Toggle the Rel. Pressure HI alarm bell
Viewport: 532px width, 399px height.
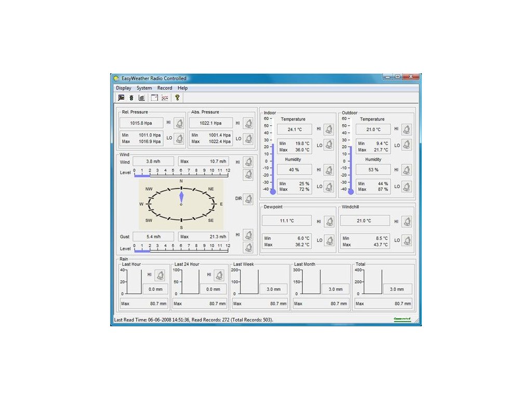[x=179, y=123]
